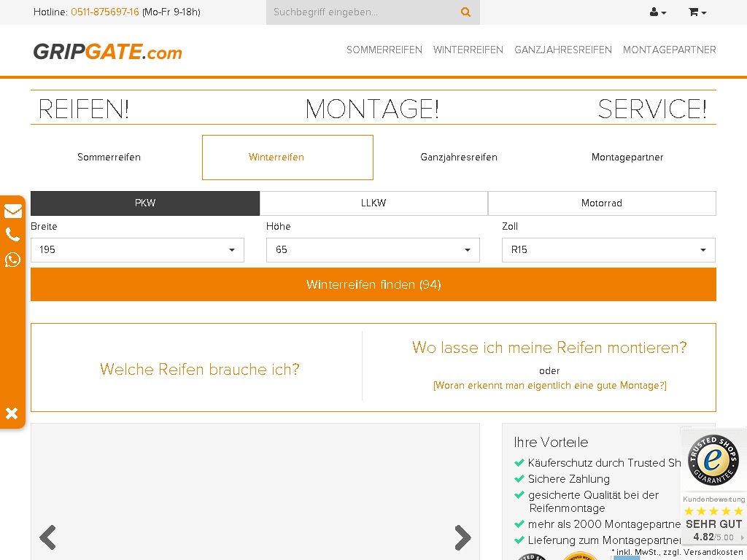Open the Höhe dropdown showing 65
The width and height of the screenshot is (747, 560).
(373, 250)
